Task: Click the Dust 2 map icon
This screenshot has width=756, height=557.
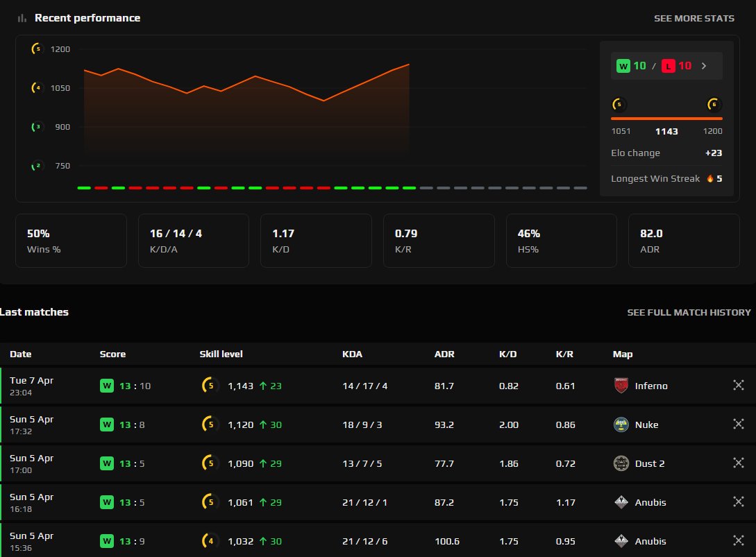Action: pyautogui.click(x=621, y=463)
